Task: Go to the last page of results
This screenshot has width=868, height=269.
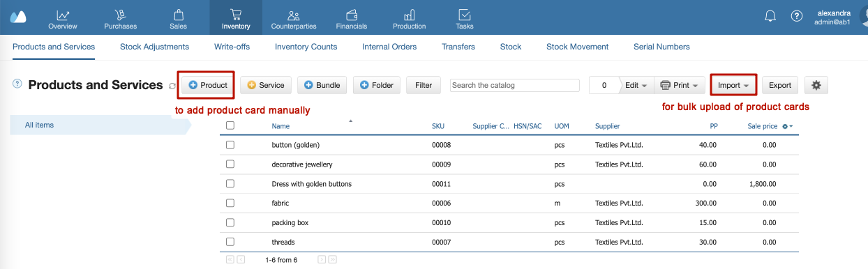Action: pyautogui.click(x=333, y=259)
